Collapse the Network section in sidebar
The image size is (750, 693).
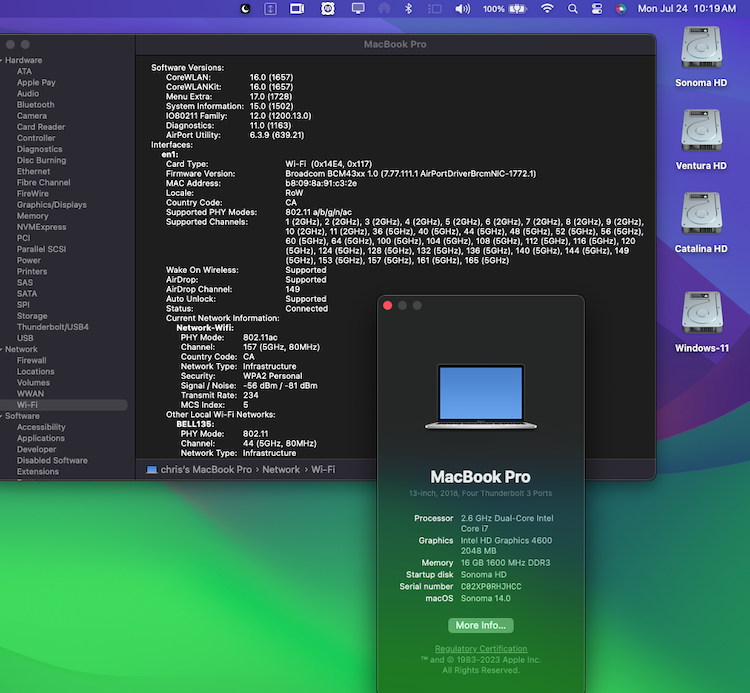(1, 350)
